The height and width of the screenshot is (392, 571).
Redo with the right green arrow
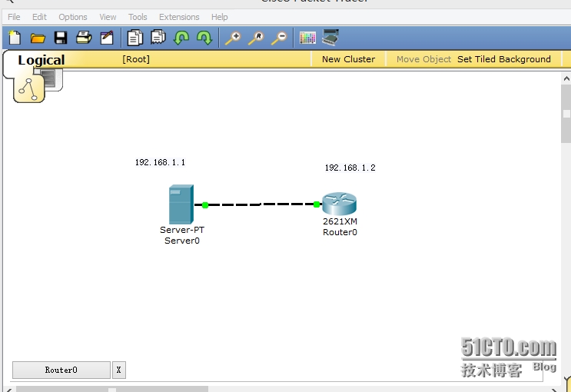(204, 38)
